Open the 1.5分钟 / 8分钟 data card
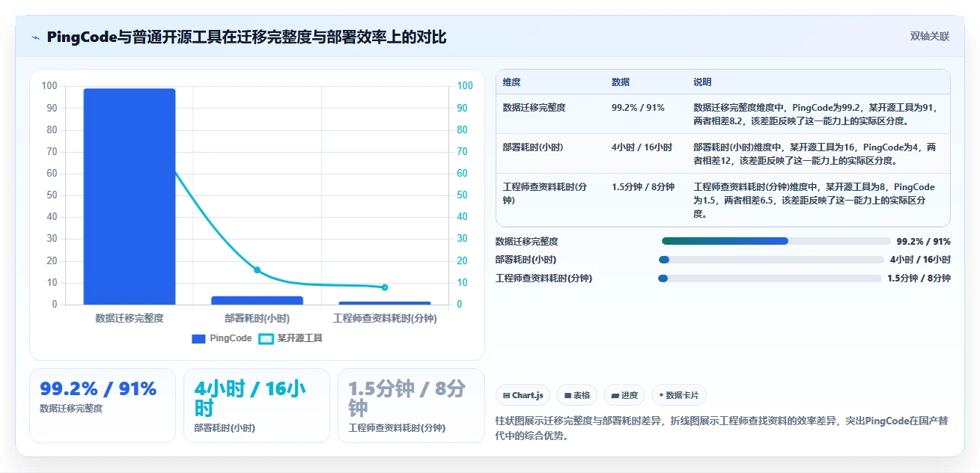 [x=411, y=406]
